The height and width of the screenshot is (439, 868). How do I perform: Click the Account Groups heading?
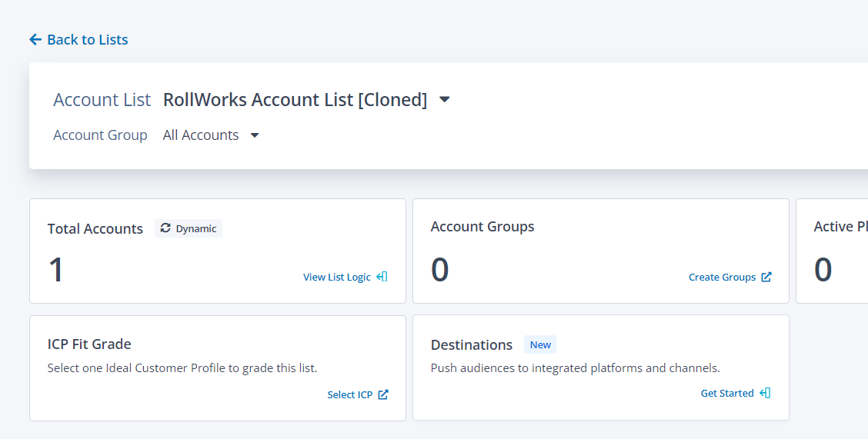482,227
